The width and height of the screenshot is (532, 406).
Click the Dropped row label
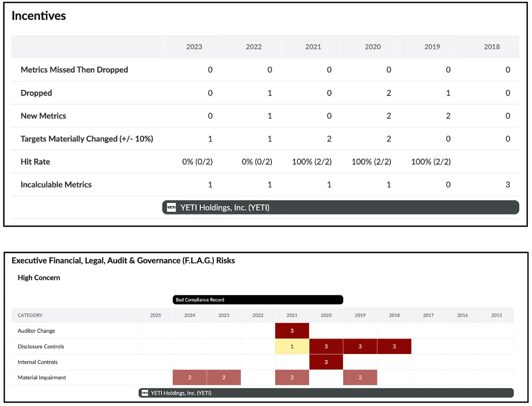tap(36, 93)
